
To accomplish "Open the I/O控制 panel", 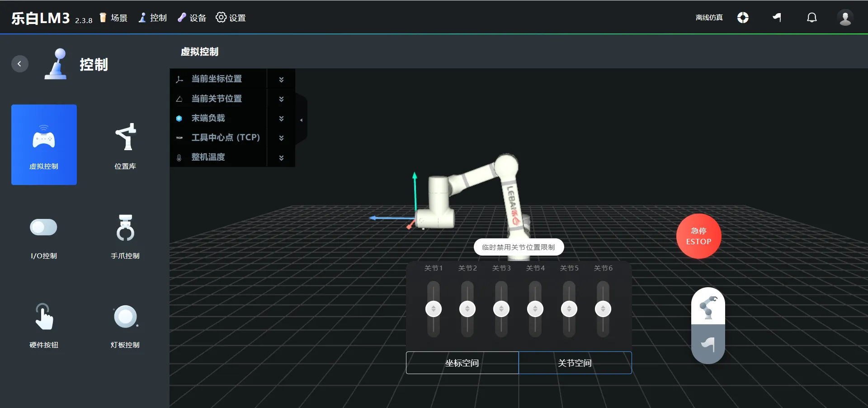I will [44, 235].
